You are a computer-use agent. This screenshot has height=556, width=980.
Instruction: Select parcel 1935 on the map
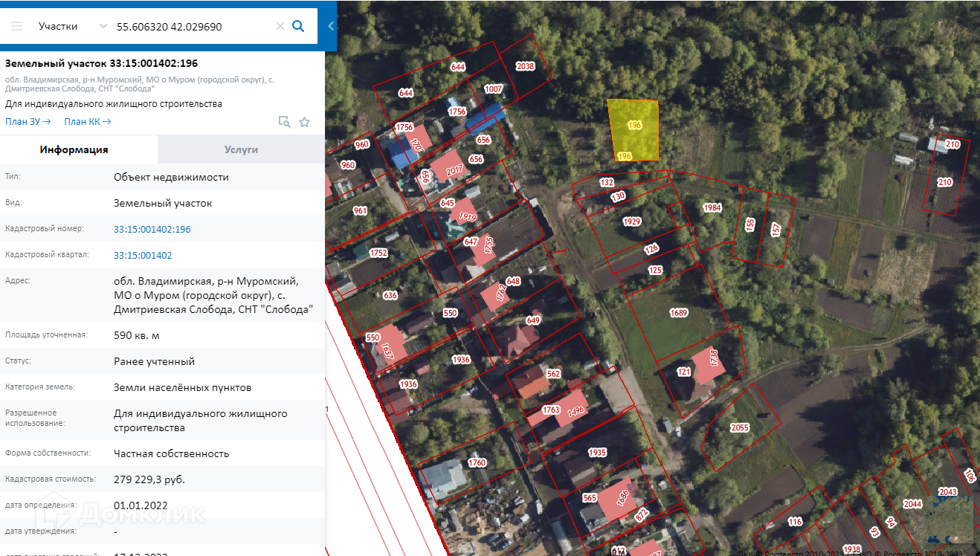[x=597, y=453]
